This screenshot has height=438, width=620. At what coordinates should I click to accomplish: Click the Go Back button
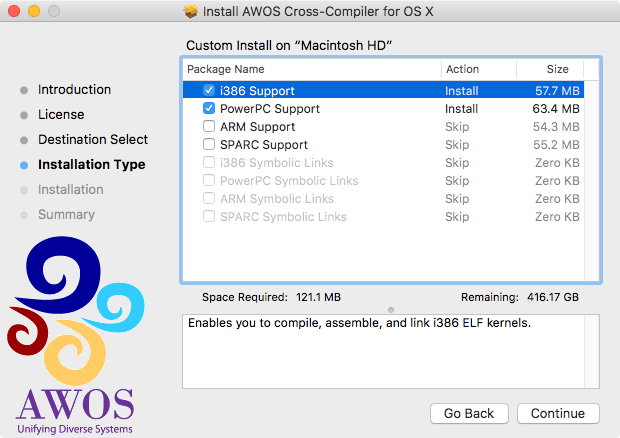469,413
